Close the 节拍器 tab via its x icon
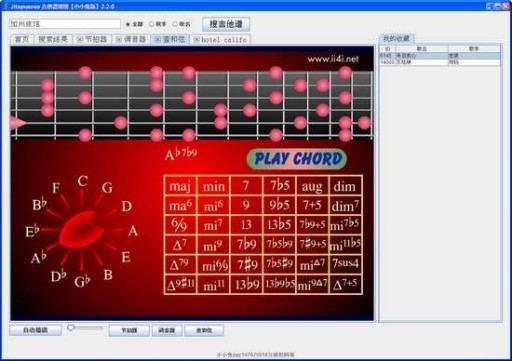Viewport: 512px width, 361px height. pyautogui.click(x=80, y=40)
